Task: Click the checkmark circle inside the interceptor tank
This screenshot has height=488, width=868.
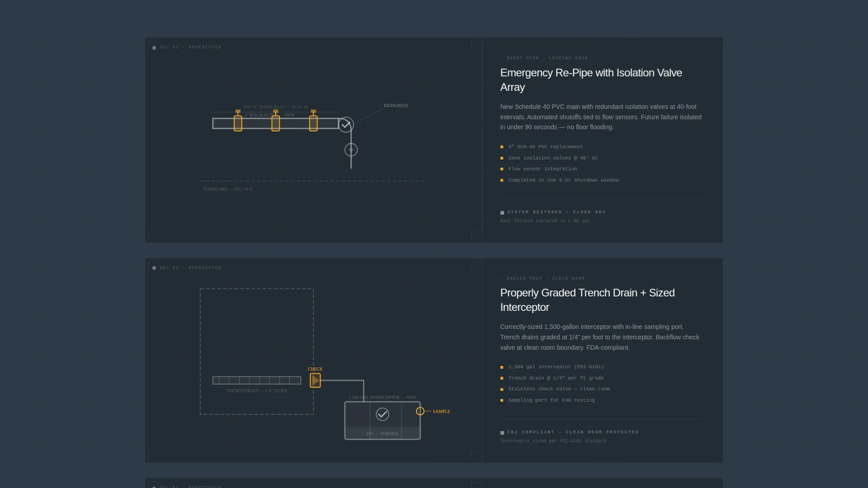Action: click(x=382, y=414)
